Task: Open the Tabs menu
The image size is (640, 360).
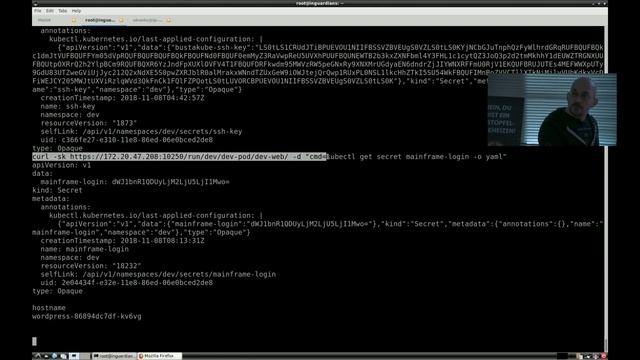Action: point(62,11)
